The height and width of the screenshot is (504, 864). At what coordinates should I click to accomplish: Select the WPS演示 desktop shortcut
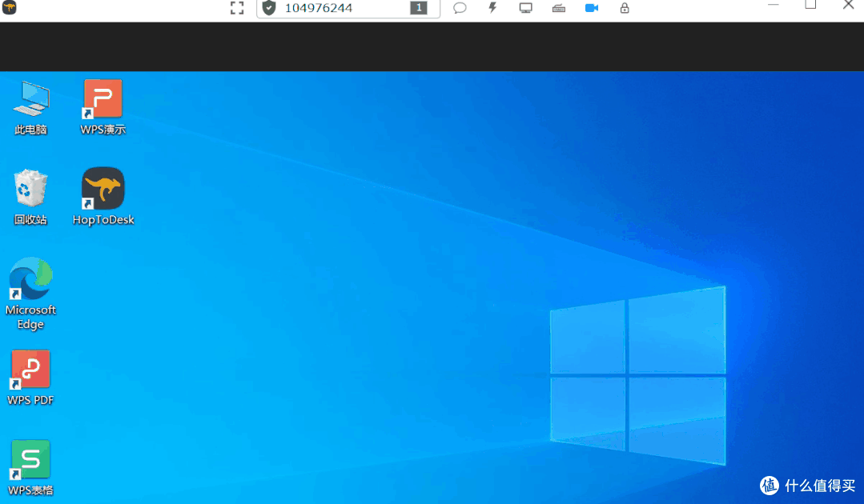(x=103, y=107)
